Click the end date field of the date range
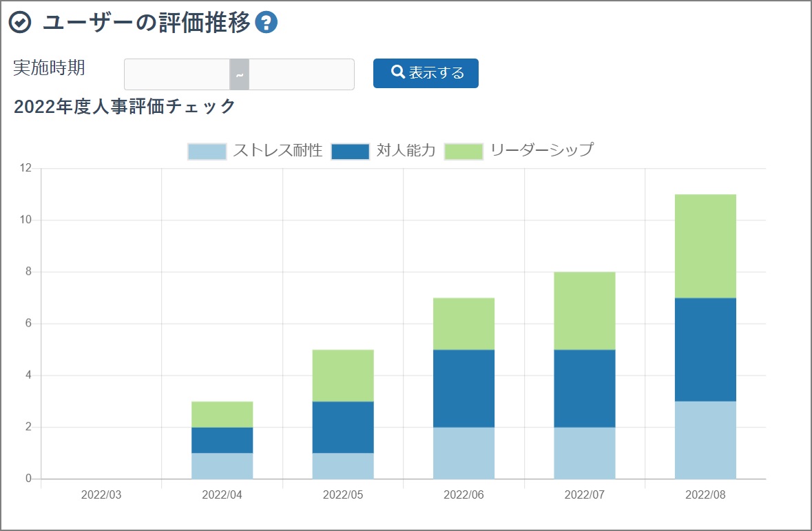Screen dimensions: 812x531 click(303, 74)
